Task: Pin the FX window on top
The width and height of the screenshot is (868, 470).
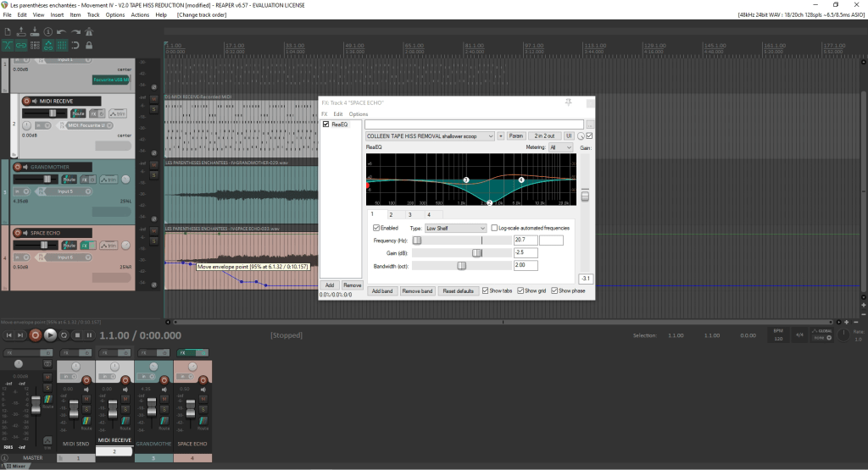Action: [568, 102]
